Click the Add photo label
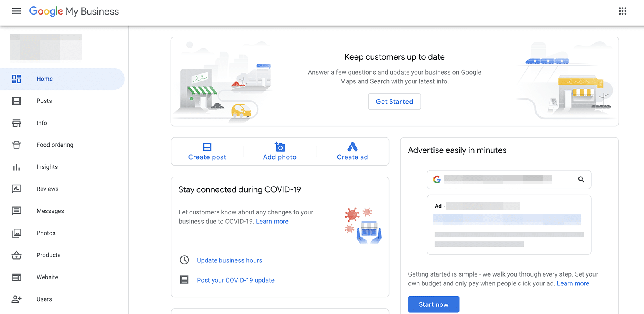Screen dimensions: 644x314 point(280,157)
